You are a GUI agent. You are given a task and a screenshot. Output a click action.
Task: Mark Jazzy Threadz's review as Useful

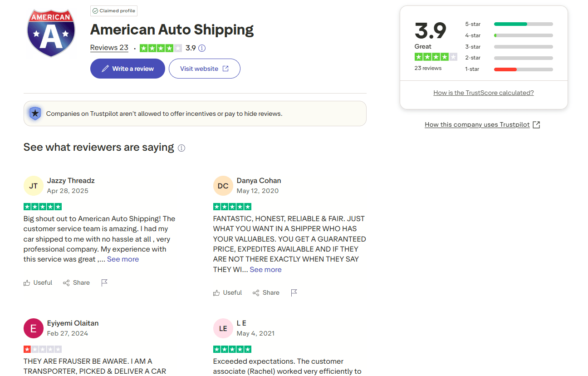pyautogui.click(x=38, y=282)
